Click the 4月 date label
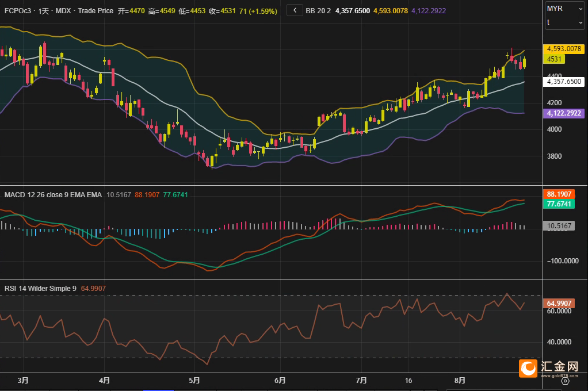Viewport: 588px width, 391px height. tap(104, 381)
